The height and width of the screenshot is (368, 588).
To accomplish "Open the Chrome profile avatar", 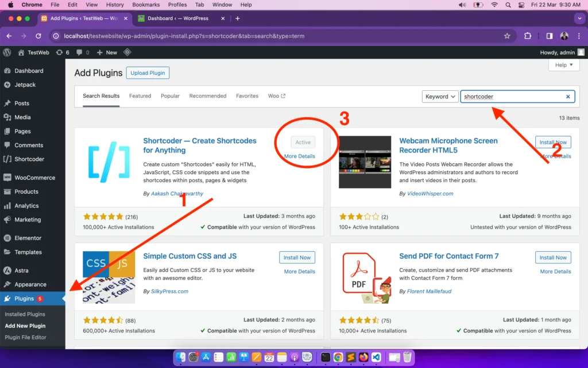I will (564, 36).
